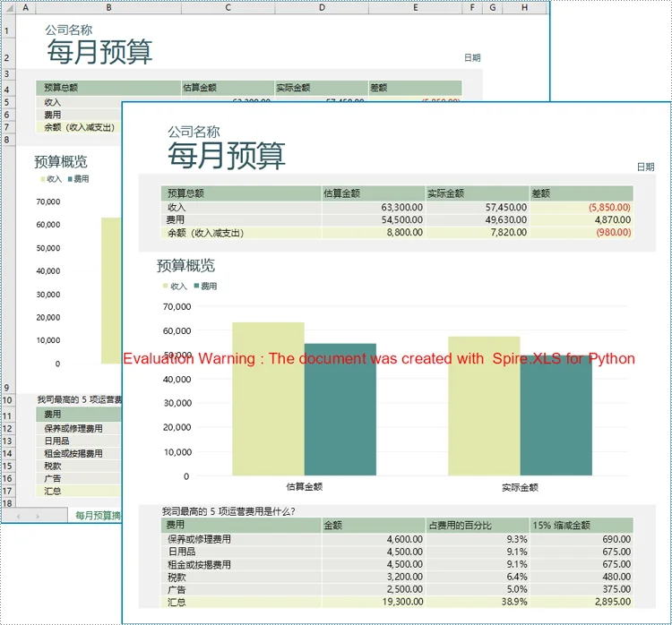
Task: Click 差额 header cell in back spreadsheet
Action: tap(415, 88)
